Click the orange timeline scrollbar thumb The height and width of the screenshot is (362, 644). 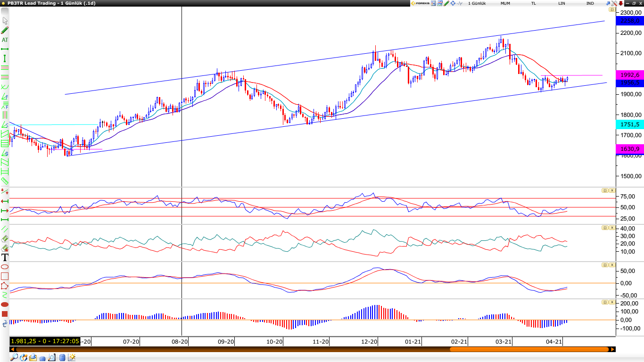point(529,349)
